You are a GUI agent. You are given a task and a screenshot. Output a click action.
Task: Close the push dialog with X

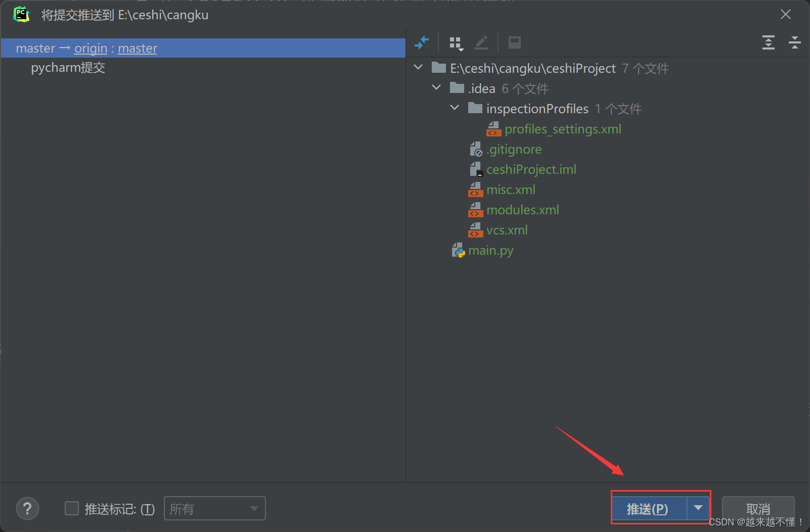point(785,15)
